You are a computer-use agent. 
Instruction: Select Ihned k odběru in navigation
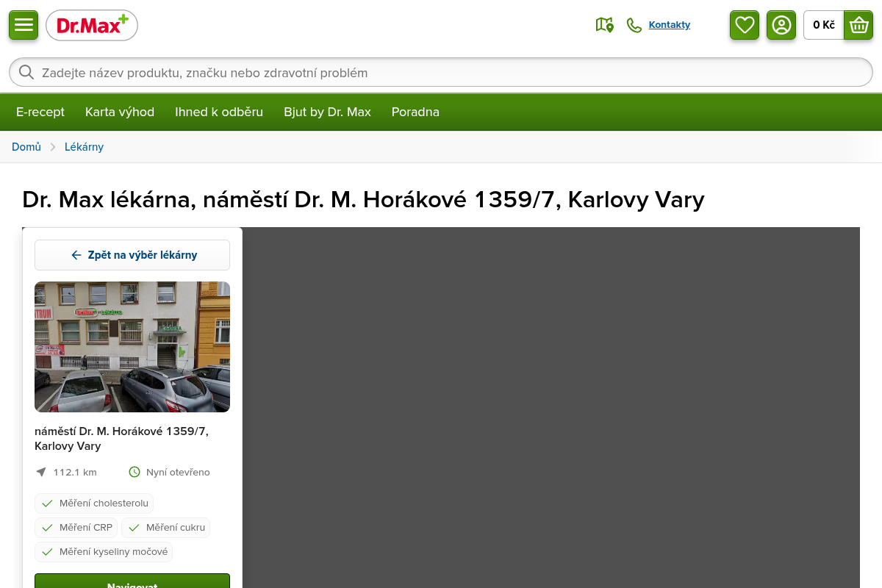[219, 112]
